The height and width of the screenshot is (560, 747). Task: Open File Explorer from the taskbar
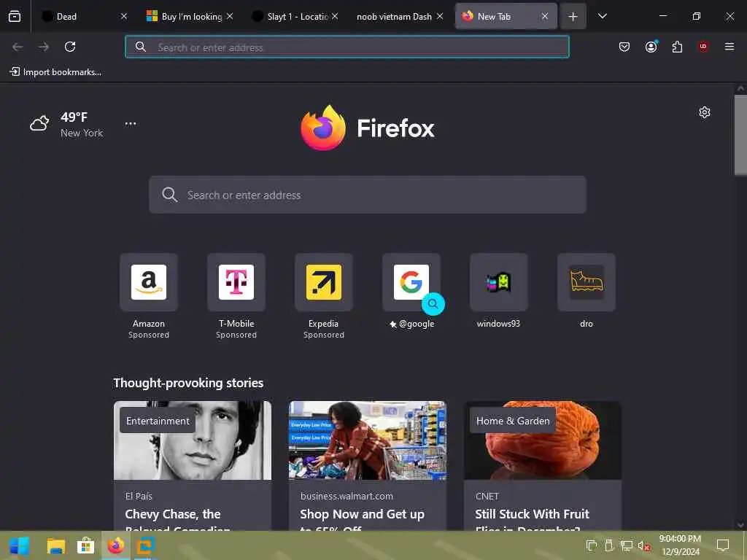[x=56, y=545]
